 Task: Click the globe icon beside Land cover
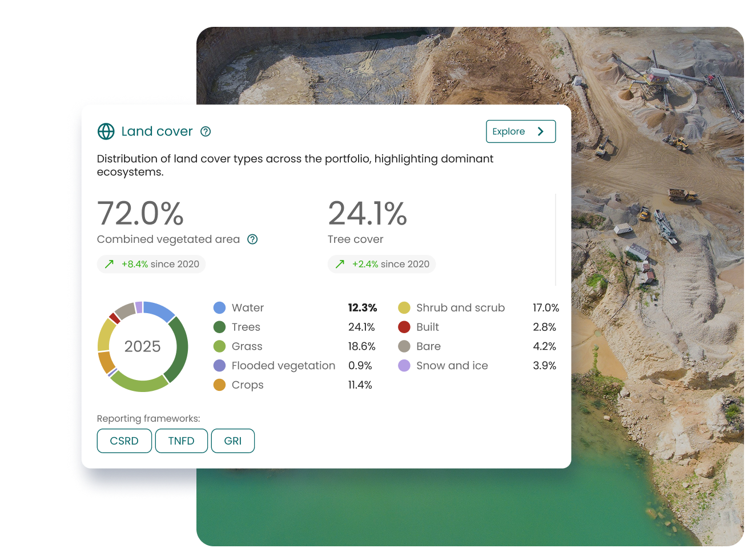(106, 131)
